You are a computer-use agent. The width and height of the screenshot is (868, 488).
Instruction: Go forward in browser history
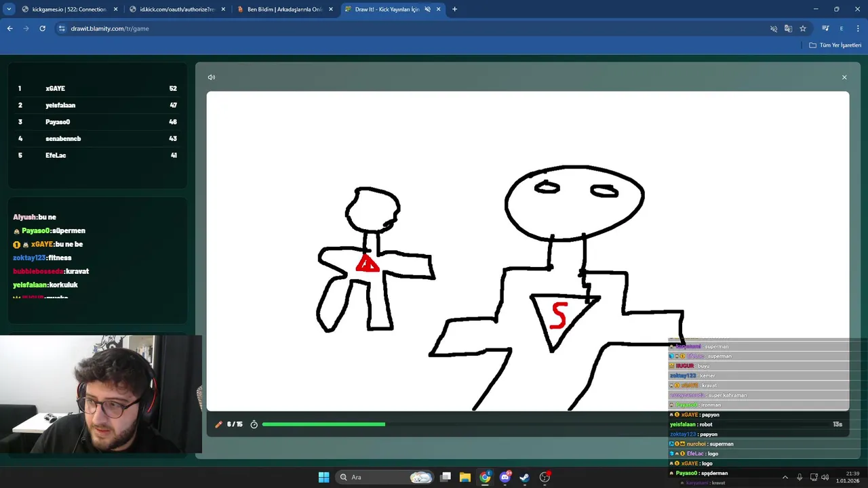(26, 28)
